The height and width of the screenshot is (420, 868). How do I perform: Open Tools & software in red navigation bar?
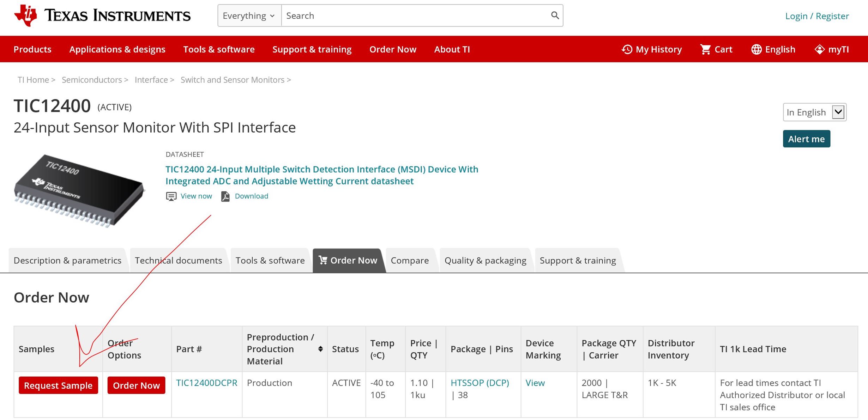219,49
